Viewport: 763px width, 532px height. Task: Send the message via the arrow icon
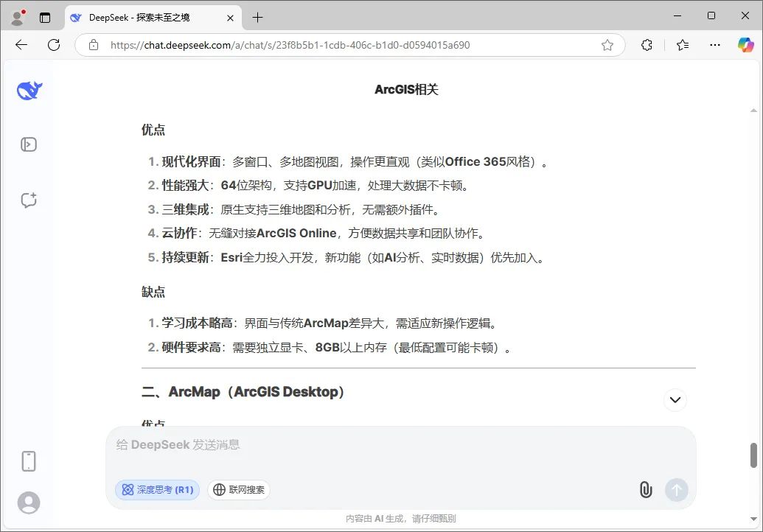click(x=676, y=489)
